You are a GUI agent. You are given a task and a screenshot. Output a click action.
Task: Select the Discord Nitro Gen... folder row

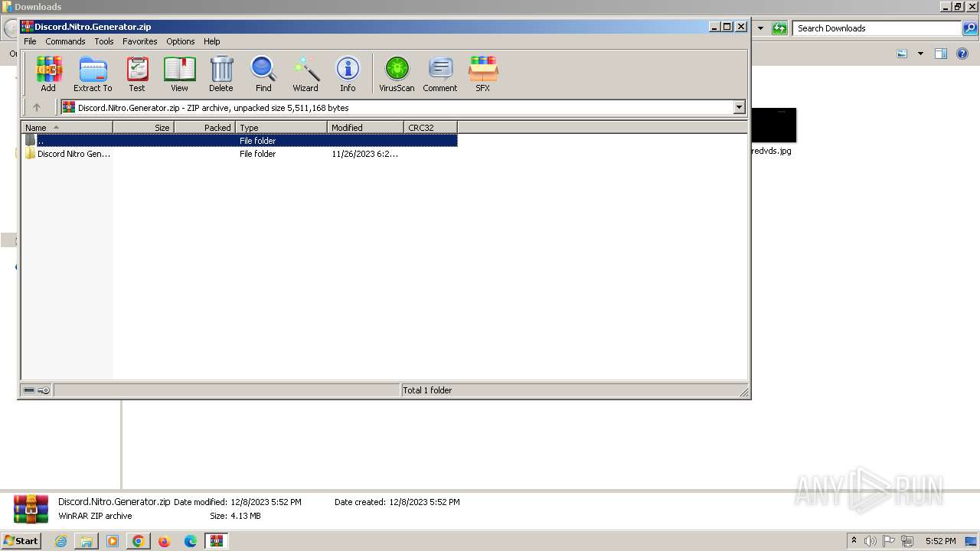pyautogui.click(x=240, y=154)
